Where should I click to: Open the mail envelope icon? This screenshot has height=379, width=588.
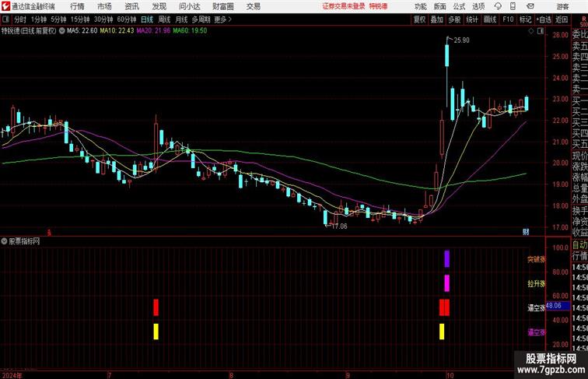coord(530,6)
